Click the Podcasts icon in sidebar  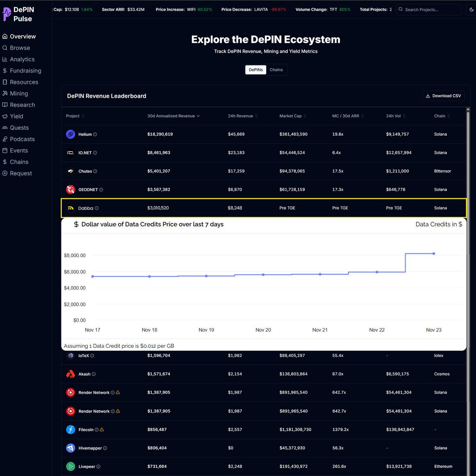tap(5, 139)
